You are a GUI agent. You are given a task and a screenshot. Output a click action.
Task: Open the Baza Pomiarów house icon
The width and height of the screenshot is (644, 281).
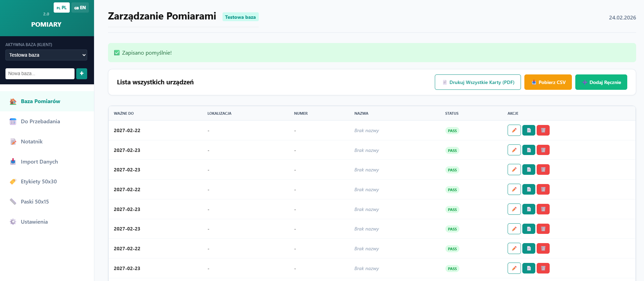(13, 101)
